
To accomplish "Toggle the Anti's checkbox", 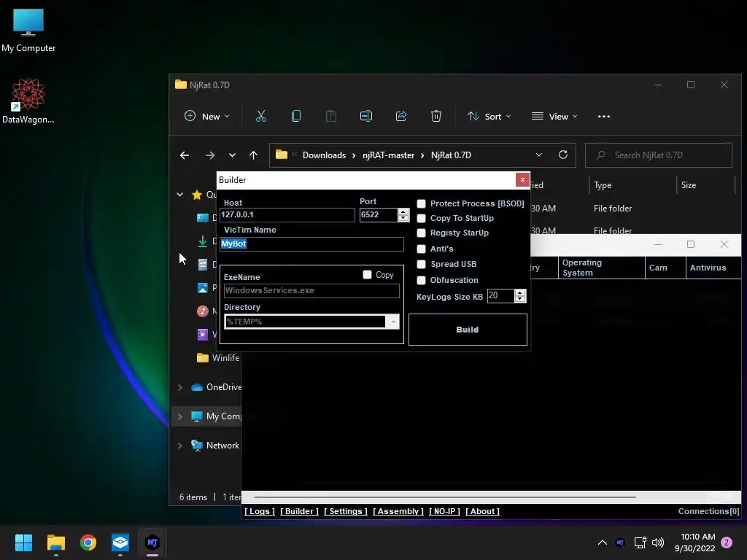I will (x=421, y=249).
